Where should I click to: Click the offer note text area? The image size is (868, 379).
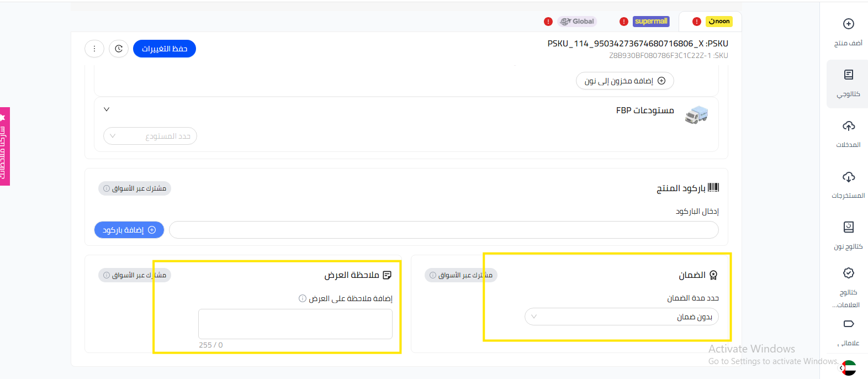click(x=295, y=324)
